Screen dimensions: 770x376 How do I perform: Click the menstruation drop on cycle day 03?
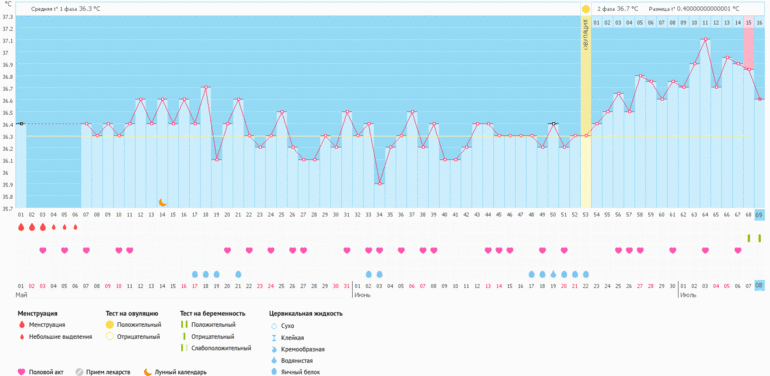click(43, 227)
